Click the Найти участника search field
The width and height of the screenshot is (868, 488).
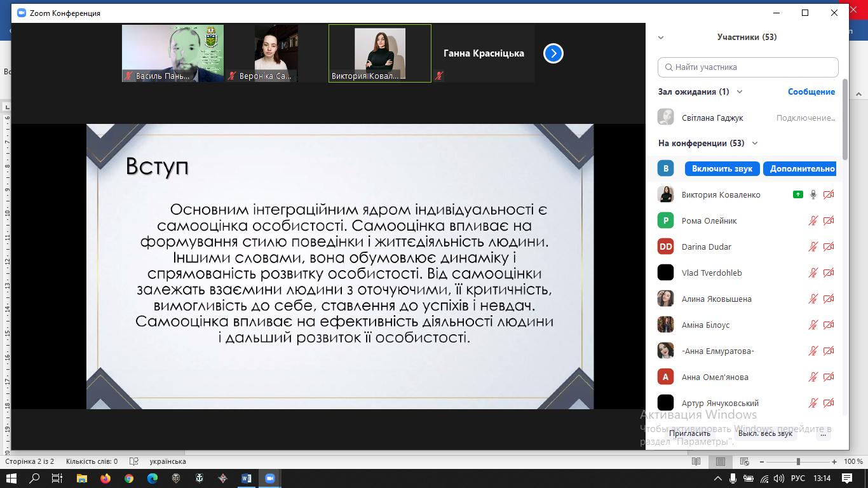[748, 67]
